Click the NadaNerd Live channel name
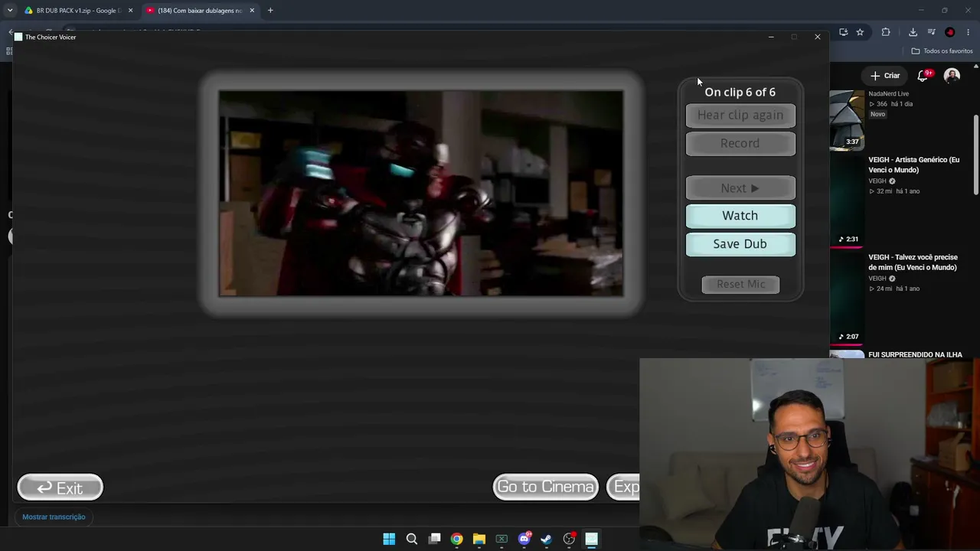Screen dimensions: 980x551 pyautogui.click(x=888, y=93)
